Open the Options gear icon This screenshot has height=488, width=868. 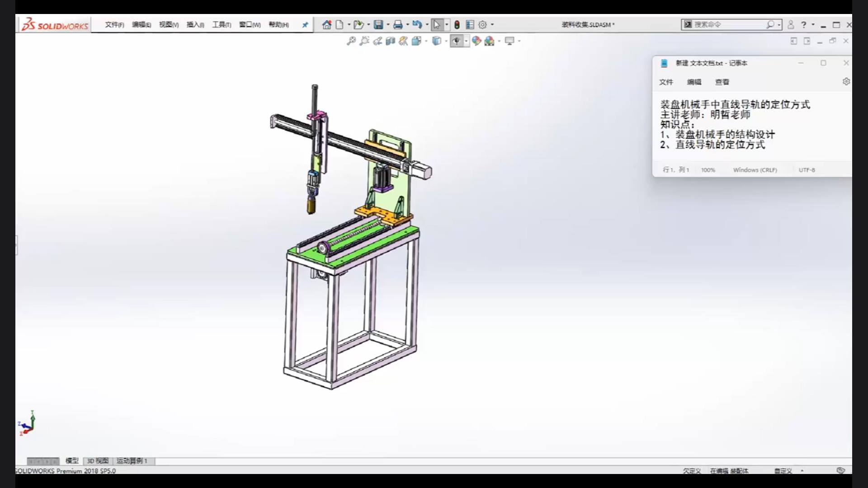(x=483, y=25)
